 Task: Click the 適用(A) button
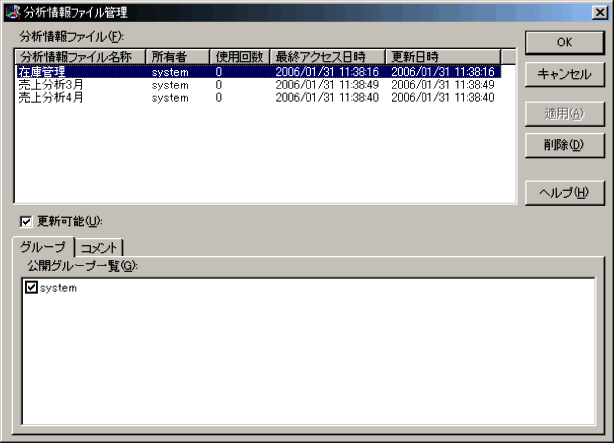click(x=564, y=114)
